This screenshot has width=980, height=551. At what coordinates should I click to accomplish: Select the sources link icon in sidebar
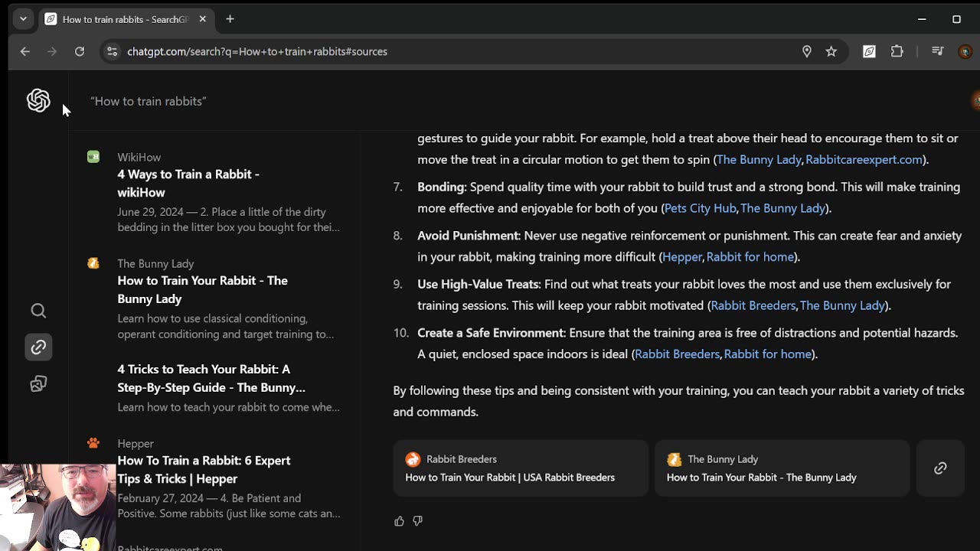pyautogui.click(x=38, y=347)
